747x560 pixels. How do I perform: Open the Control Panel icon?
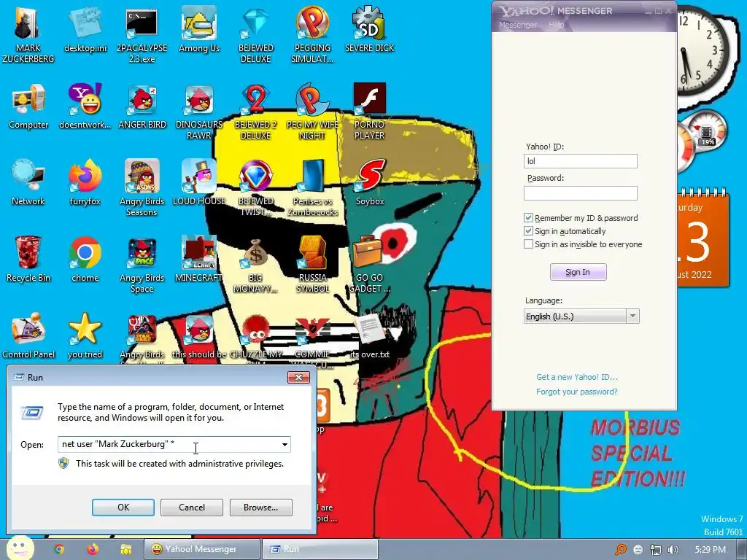tap(28, 336)
